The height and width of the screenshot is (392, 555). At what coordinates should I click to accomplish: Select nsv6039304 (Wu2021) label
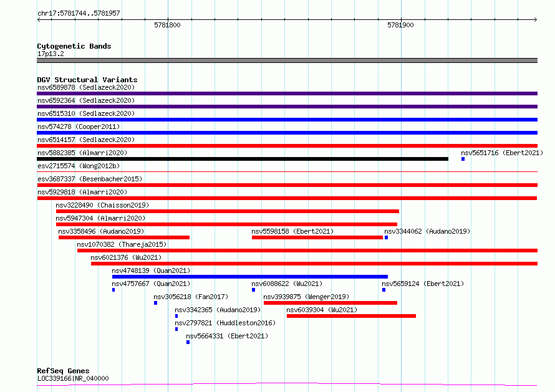click(322, 310)
